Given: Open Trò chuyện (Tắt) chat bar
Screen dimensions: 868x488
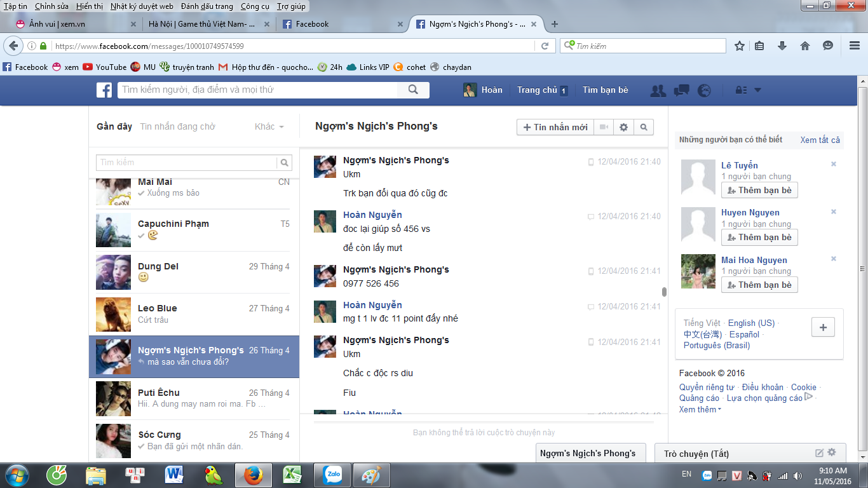Looking at the screenshot, I should [750, 453].
